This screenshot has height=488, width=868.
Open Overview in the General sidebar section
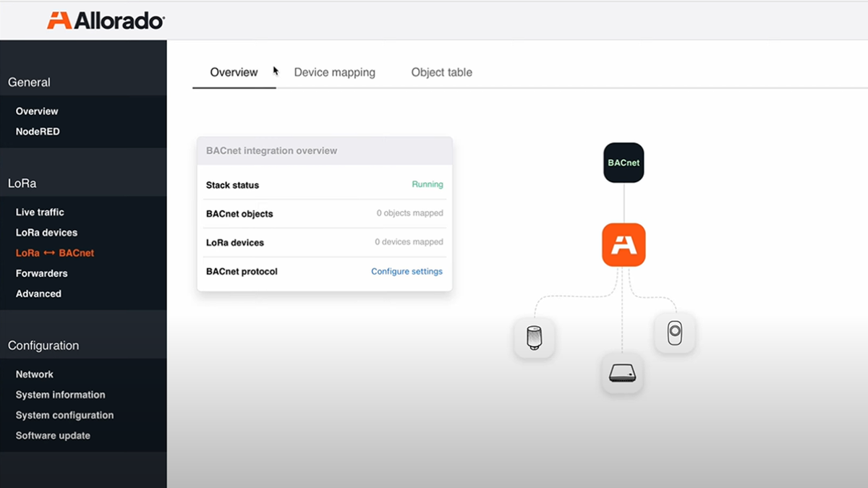(37, 111)
